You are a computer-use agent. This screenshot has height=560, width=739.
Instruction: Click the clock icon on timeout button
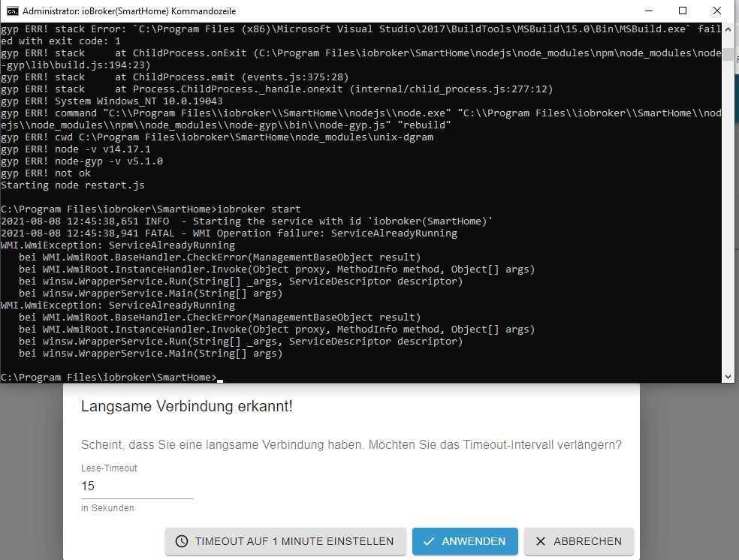[x=182, y=541]
